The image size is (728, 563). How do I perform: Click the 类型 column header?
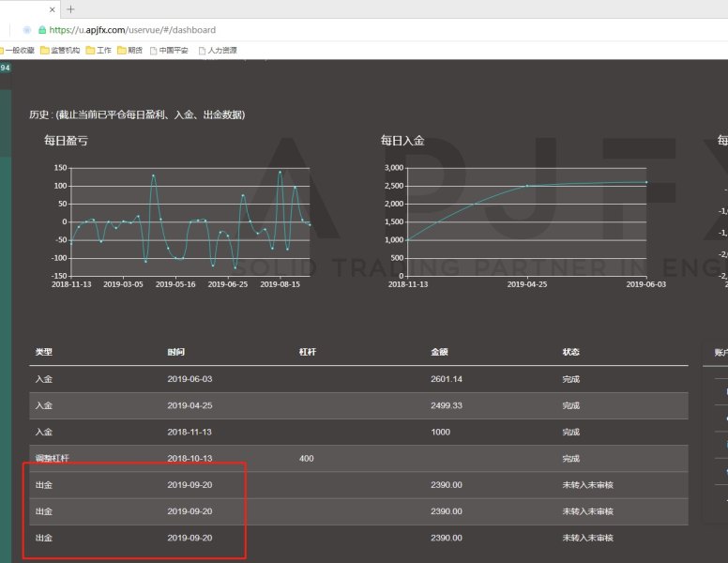44,352
